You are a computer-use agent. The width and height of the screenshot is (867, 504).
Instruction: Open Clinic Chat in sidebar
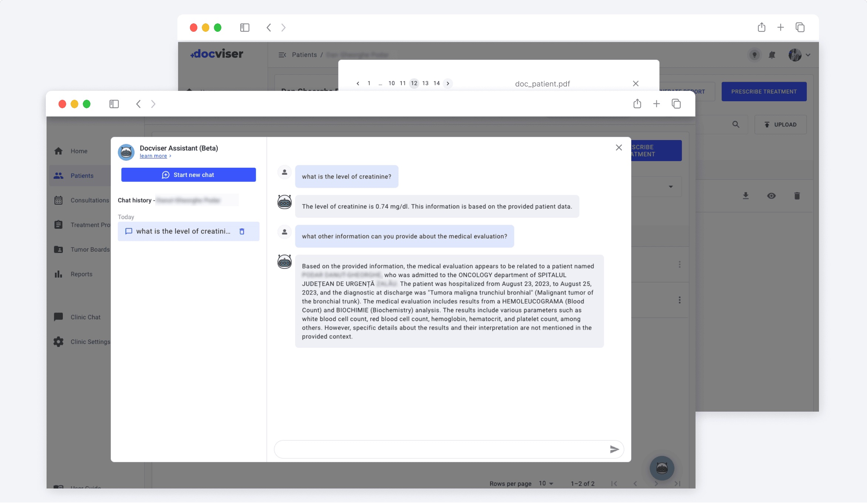point(85,317)
